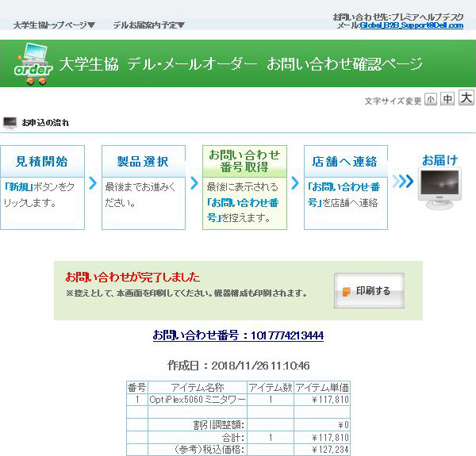Click the 文字サイズ変更 label
476x456 pixels.
[x=393, y=101]
